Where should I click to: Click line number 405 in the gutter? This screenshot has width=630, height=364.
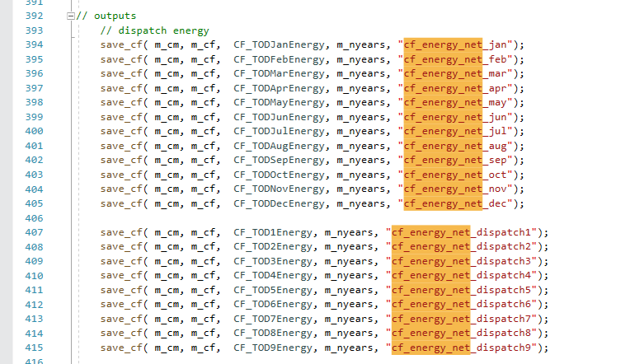[x=34, y=203]
